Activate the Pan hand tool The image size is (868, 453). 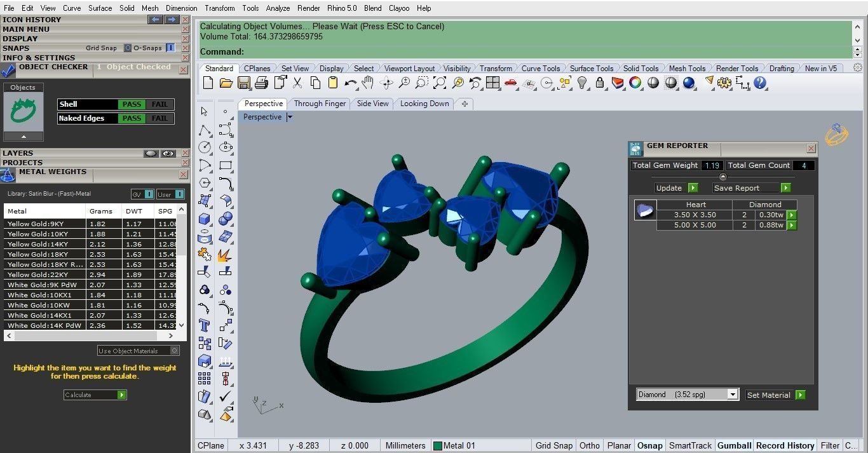(x=368, y=83)
